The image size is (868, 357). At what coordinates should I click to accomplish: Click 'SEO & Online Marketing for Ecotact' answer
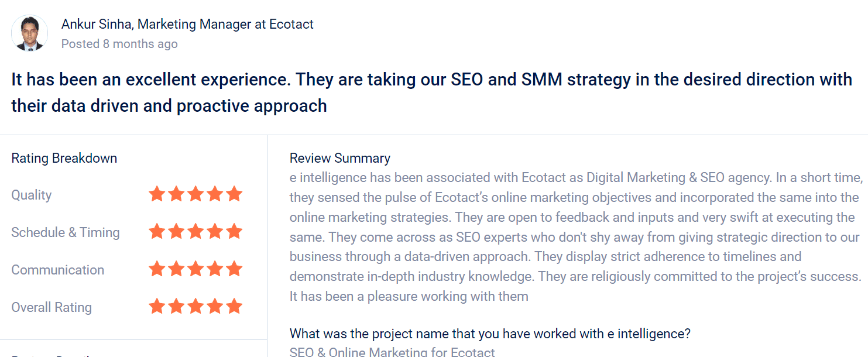pos(392,352)
